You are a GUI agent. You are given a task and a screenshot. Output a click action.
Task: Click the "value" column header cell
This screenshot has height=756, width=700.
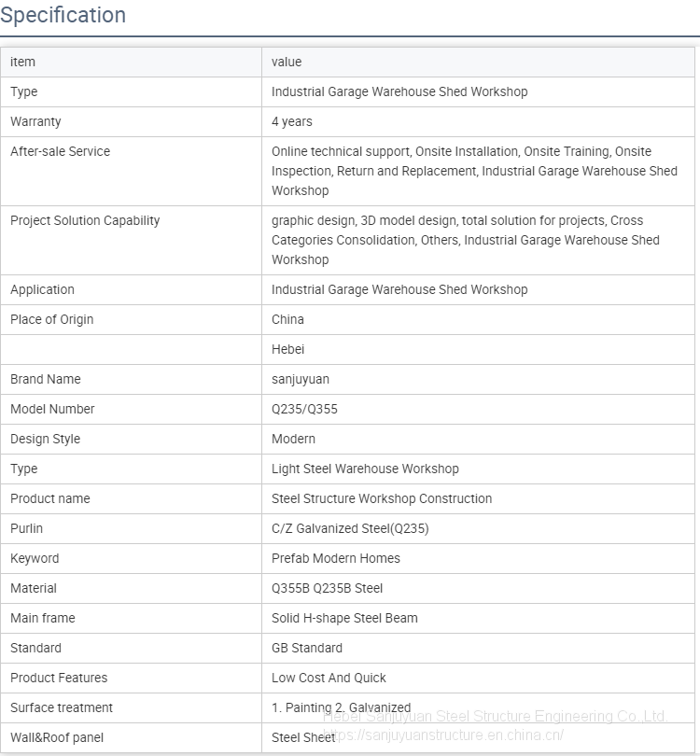click(287, 62)
